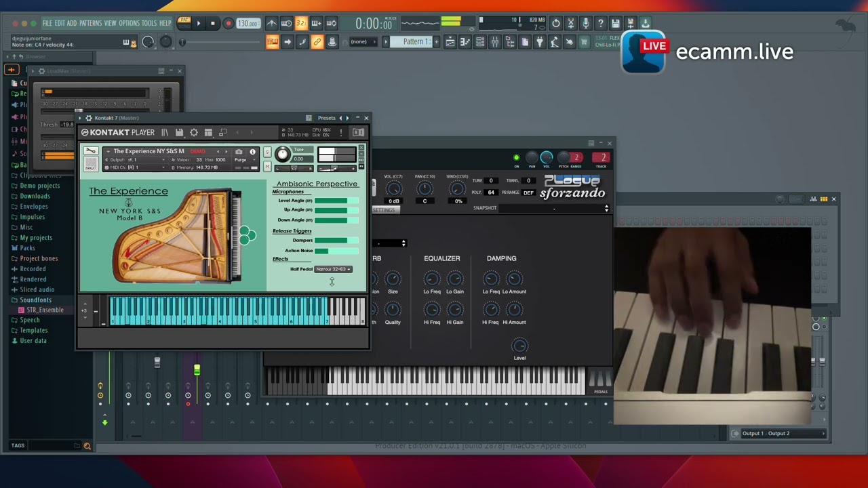This screenshot has width=868, height=488.
Task: Open the browser view icon
Action: (510, 41)
